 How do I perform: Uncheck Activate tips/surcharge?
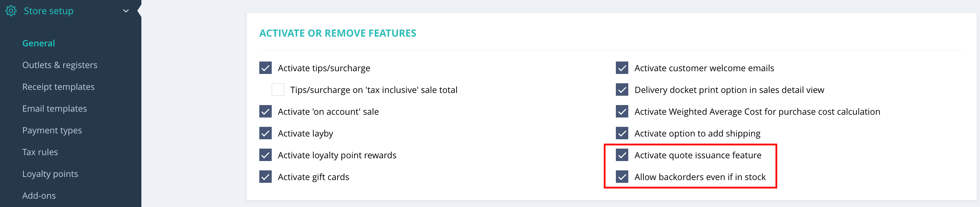point(266,68)
